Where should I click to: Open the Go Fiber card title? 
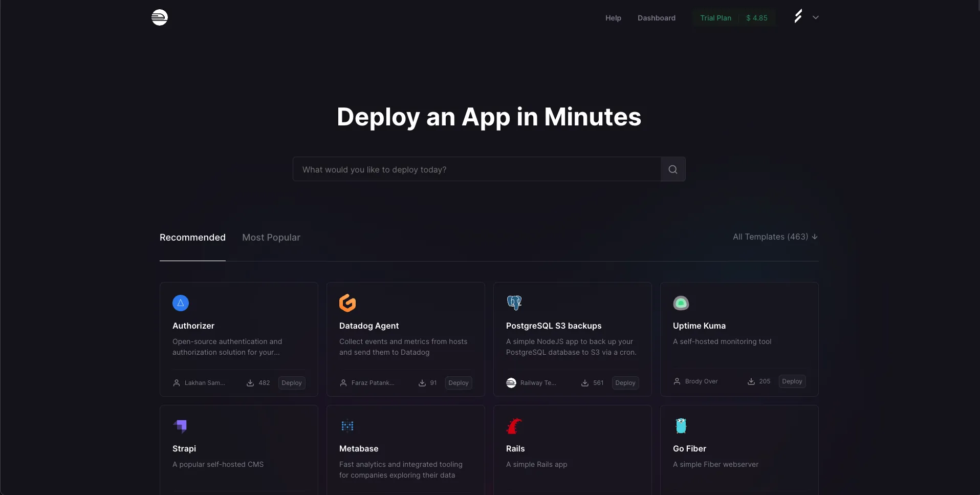pyautogui.click(x=689, y=449)
